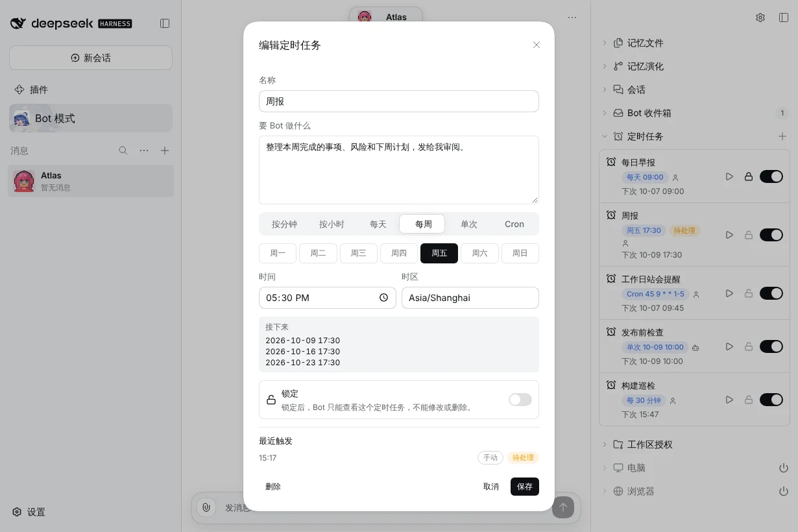Screen dimensions: 798x532
Task: Click the lock icon on 周报 row
Action: 749,235
